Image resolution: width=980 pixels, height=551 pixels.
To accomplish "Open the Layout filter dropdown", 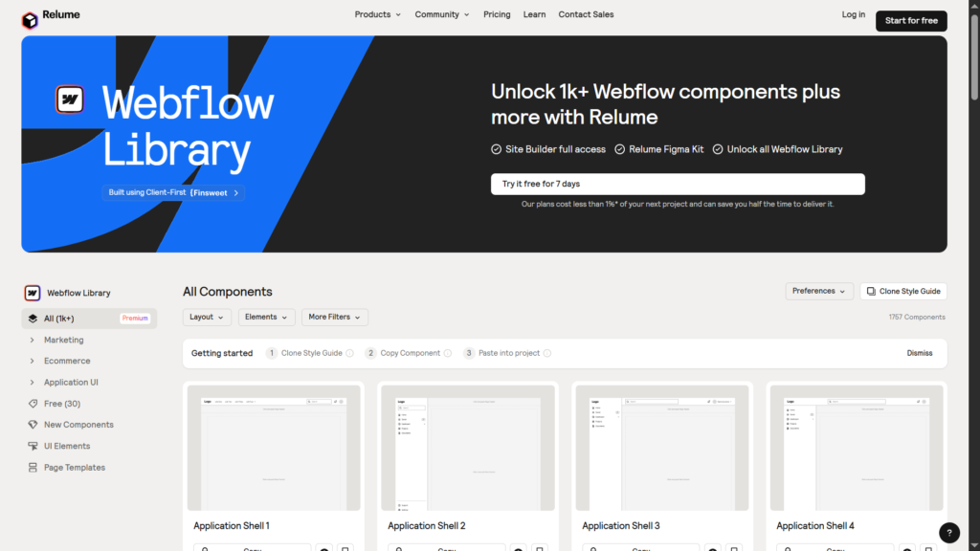I will 207,317.
